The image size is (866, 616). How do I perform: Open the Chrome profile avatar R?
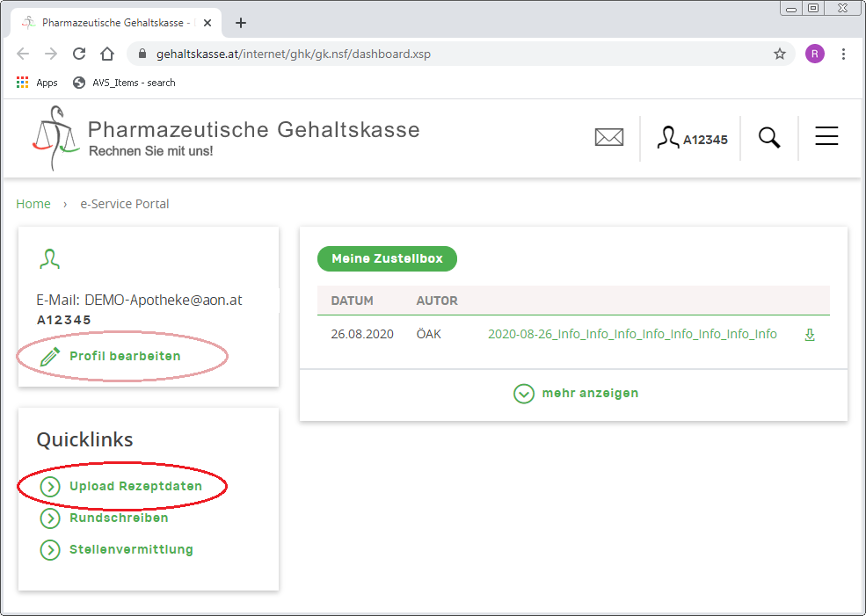pos(814,54)
